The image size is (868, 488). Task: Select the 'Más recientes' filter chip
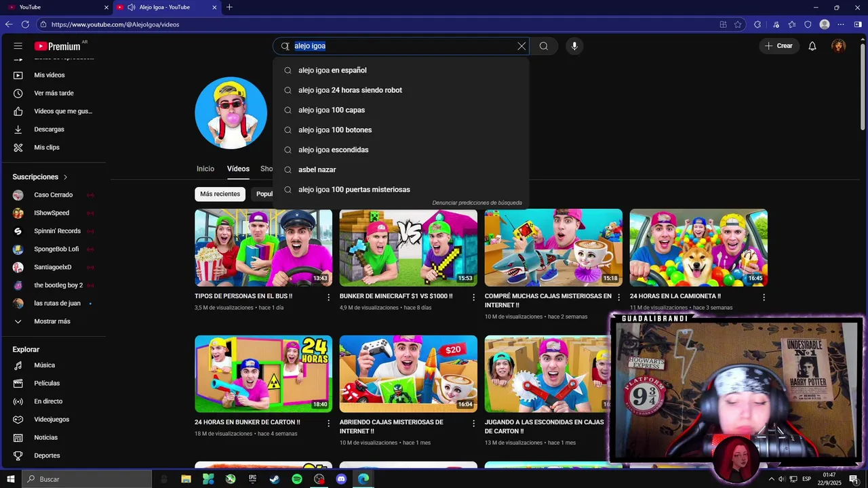tap(220, 194)
